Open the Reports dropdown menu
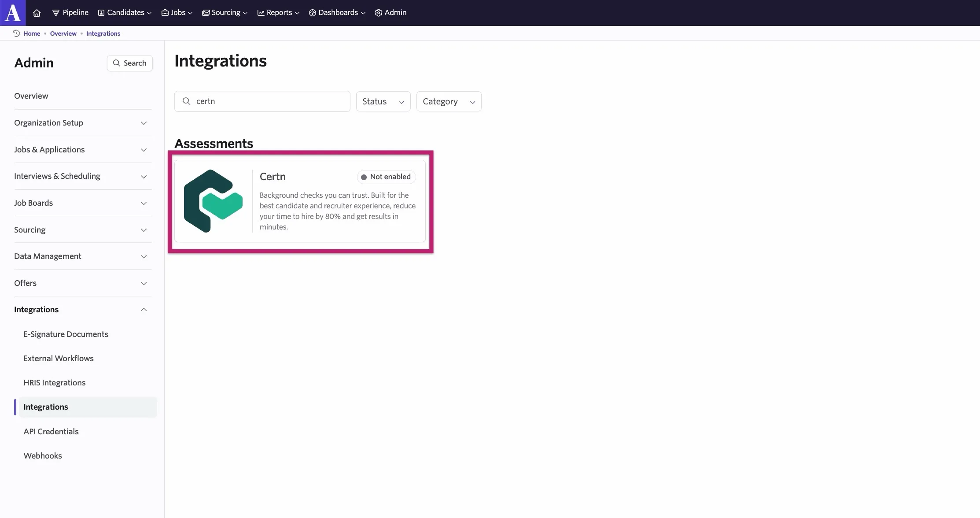 (x=278, y=13)
